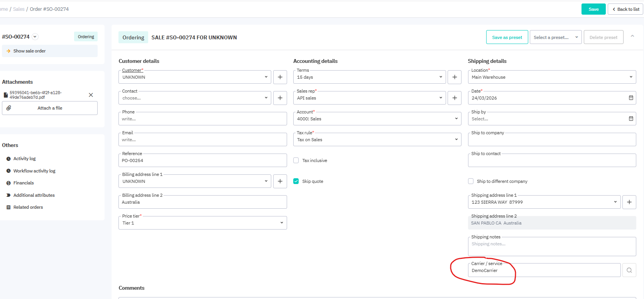Click the Customer label link
The width and height of the screenshot is (644, 299).
(132, 70)
